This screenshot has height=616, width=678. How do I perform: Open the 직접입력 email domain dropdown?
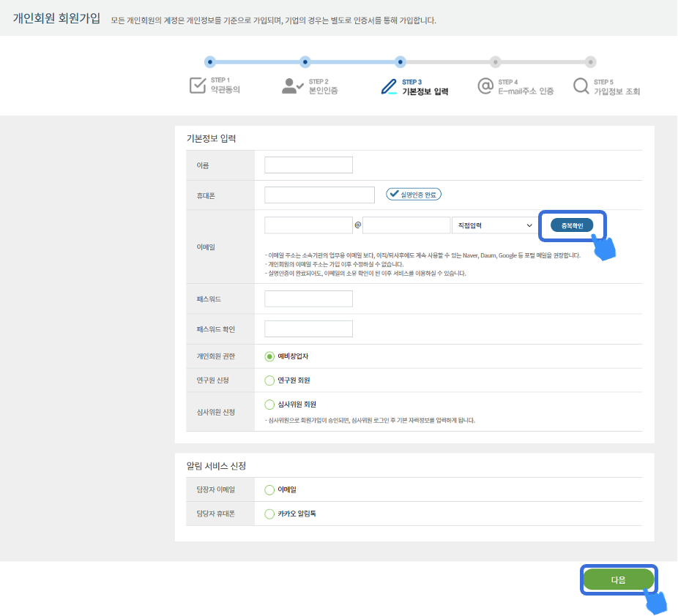click(x=494, y=225)
